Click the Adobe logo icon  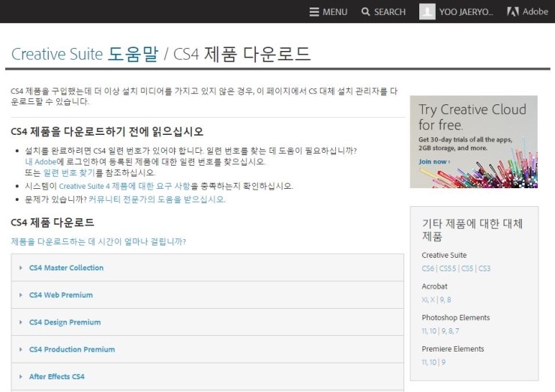[x=512, y=12]
